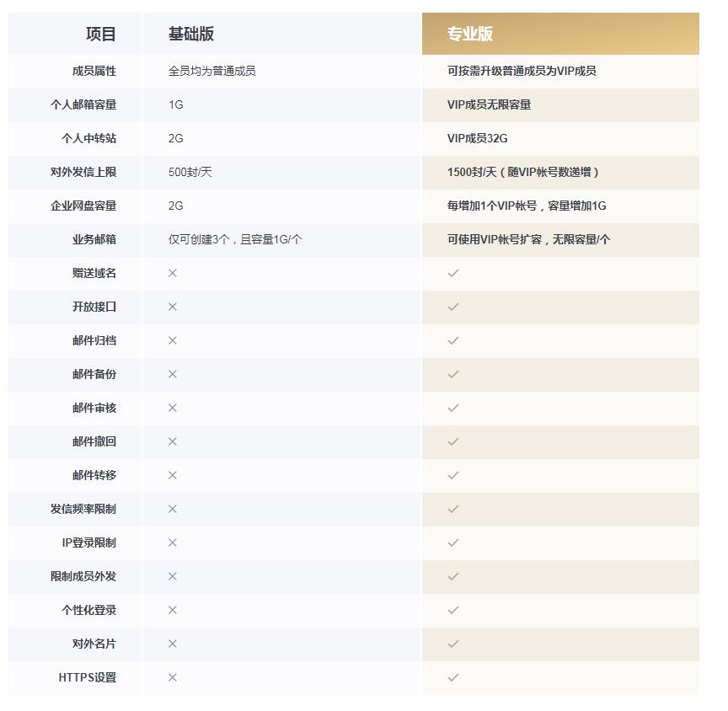728x711 pixels.
Task: Click the 邮件备份 row label
Action: [x=94, y=374]
